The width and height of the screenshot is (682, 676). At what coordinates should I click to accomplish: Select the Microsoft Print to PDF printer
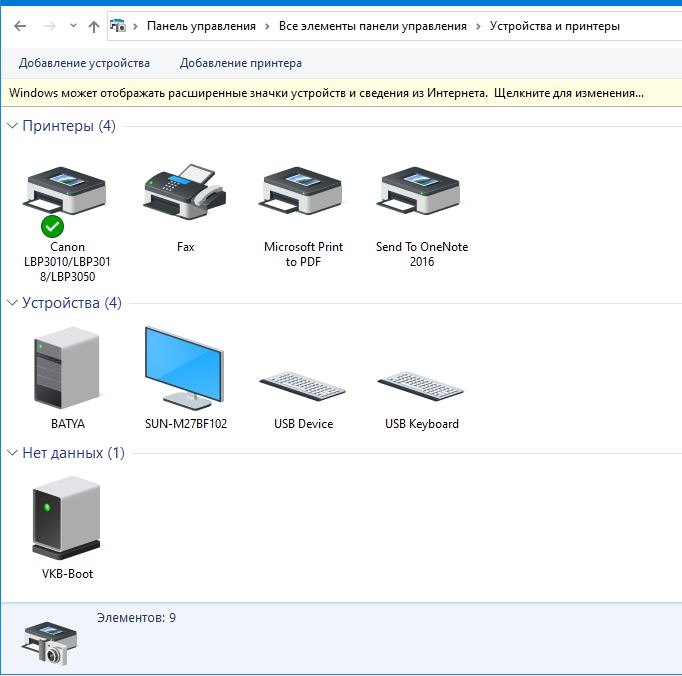(x=303, y=192)
